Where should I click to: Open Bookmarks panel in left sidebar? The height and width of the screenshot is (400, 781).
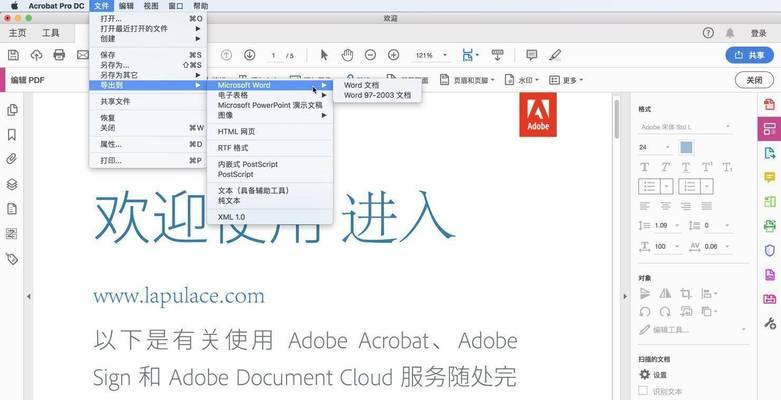click(x=12, y=135)
